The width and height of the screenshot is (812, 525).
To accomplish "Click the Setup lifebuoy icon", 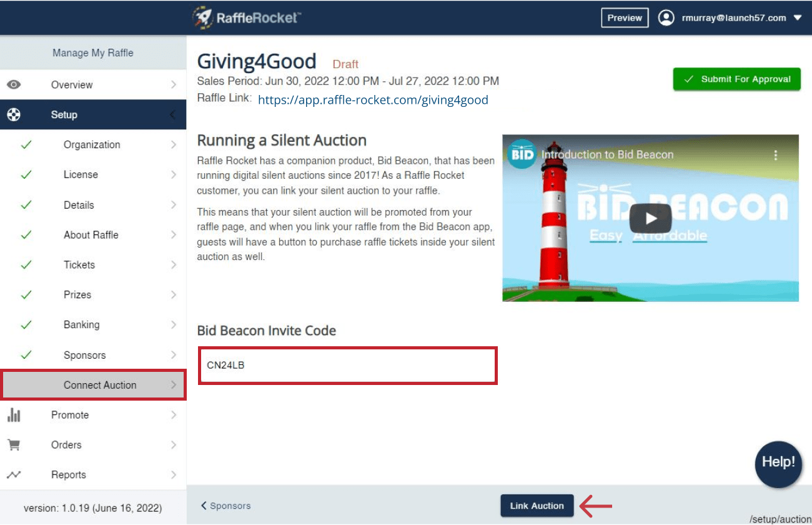I will [x=14, y=115].
